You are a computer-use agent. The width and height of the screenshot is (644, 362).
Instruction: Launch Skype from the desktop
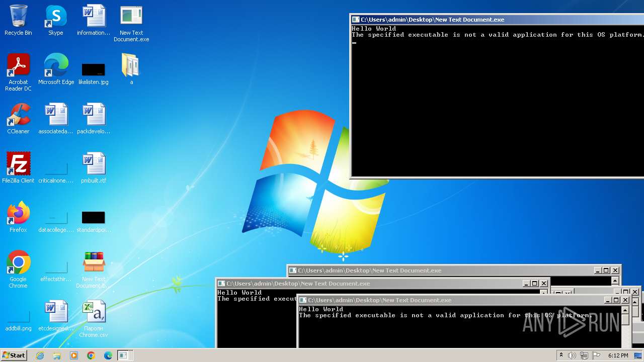[x=56, y=20]
